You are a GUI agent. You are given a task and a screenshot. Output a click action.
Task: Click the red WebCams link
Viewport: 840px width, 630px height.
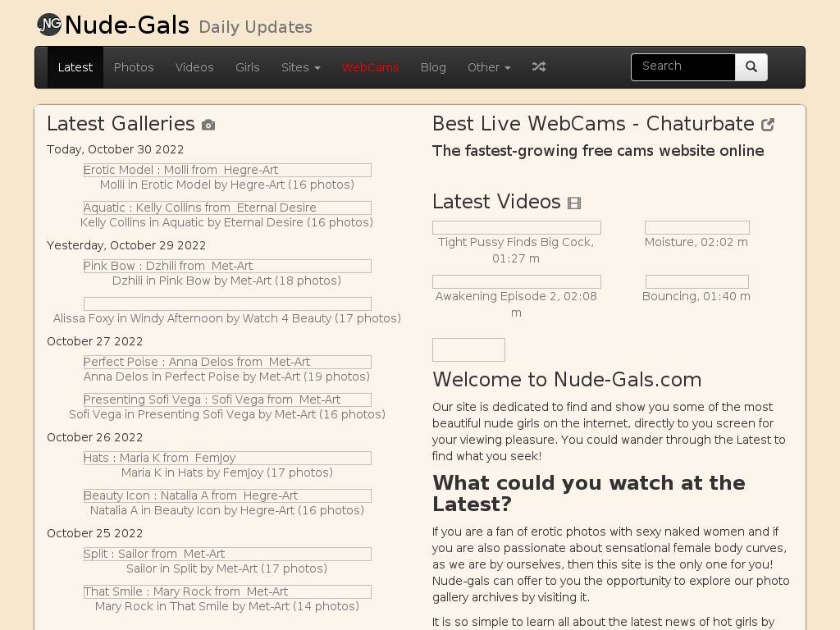370,67
